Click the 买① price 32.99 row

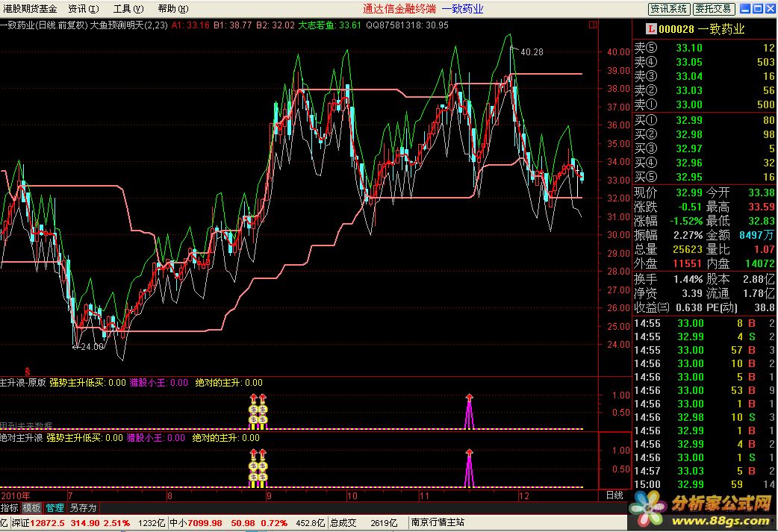(704, 120)
